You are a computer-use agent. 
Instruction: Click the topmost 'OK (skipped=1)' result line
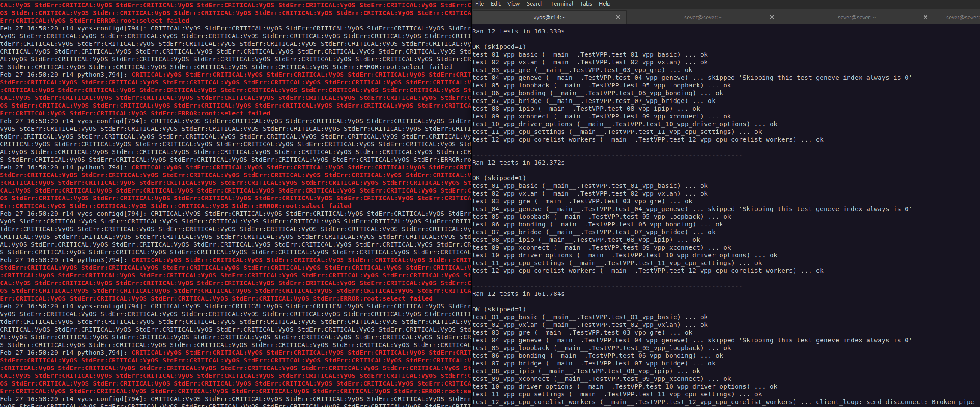[x=498, y=47]
